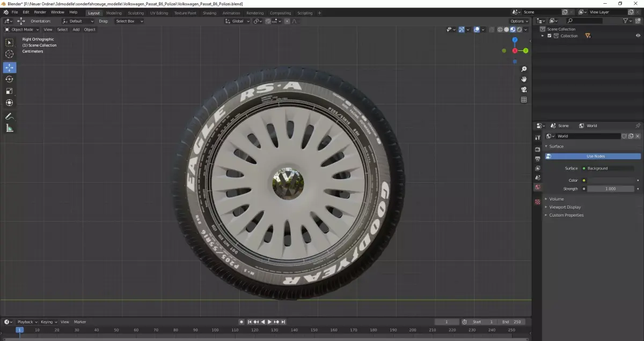Expand the Custom Properties panel

pyautogui.click(x=566, y=215)
